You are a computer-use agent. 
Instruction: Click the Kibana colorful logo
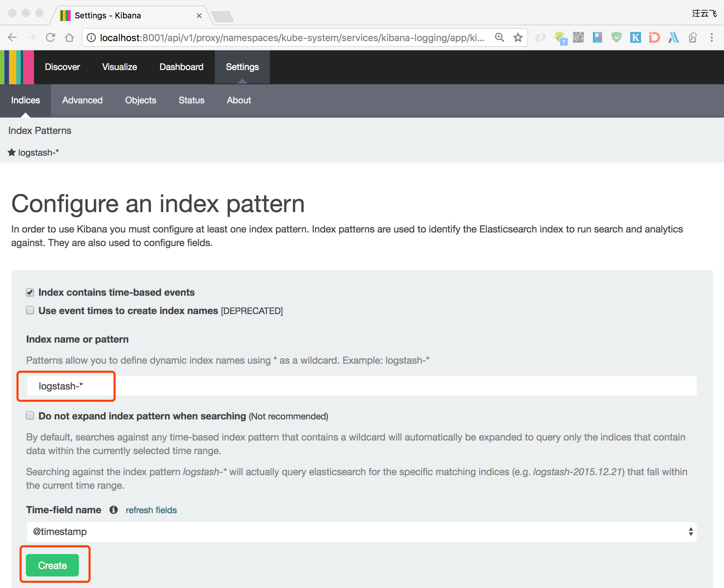tap(17, 67)
